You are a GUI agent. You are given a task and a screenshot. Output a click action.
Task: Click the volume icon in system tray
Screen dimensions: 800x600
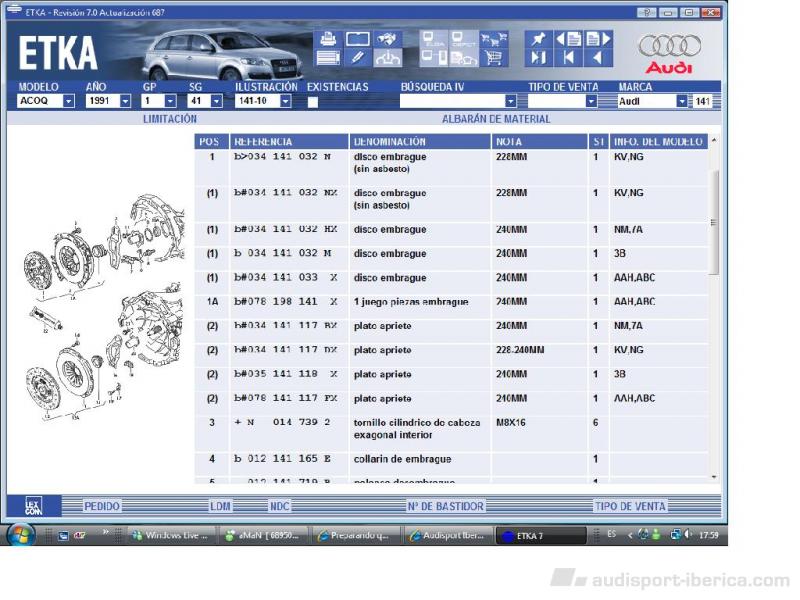[688, 534]
